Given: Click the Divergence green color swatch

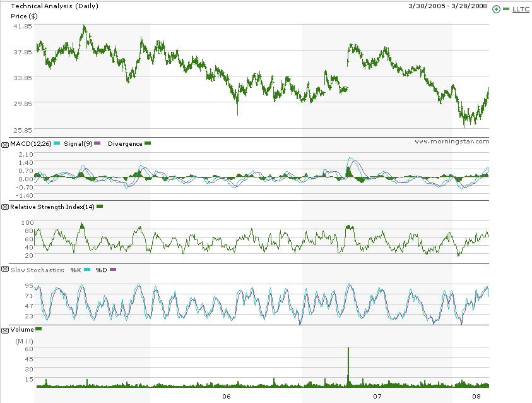Looking at the screenshot, I should click(147, 143).
